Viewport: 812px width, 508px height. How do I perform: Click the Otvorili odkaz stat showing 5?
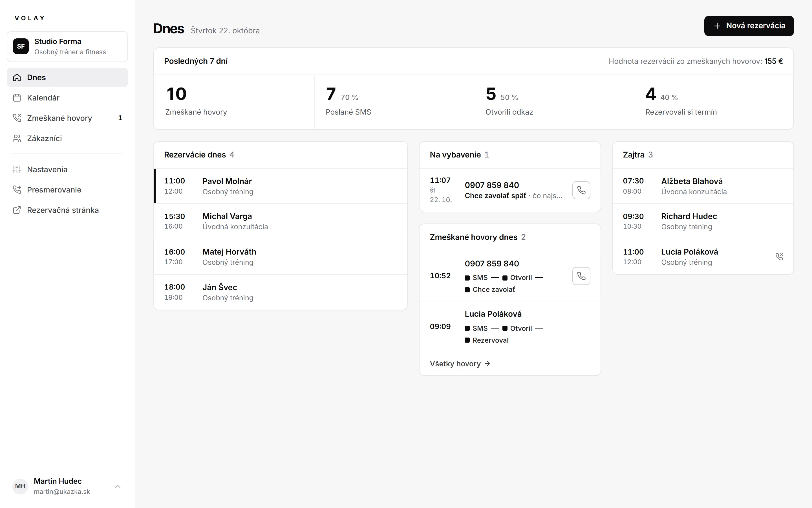pyautogui.click(x=554, y=102)
